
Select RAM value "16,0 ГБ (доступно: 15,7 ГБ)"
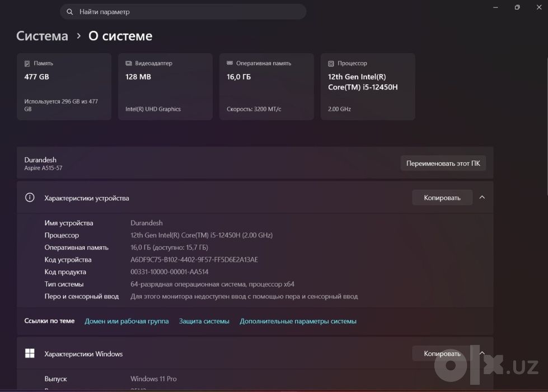169,247
